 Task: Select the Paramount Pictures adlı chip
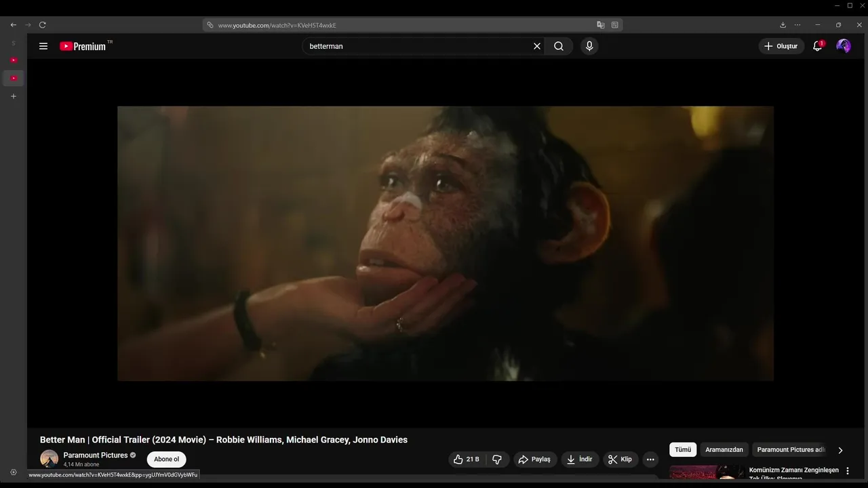791,449
